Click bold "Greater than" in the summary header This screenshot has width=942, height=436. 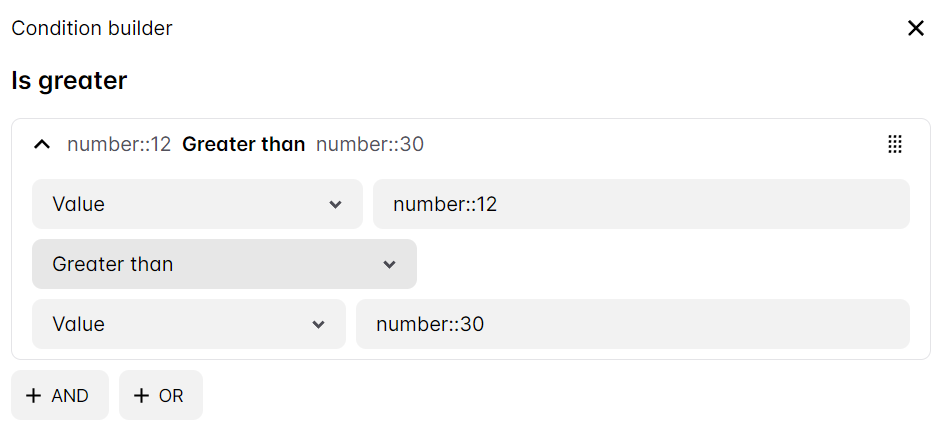pos(243,145)
